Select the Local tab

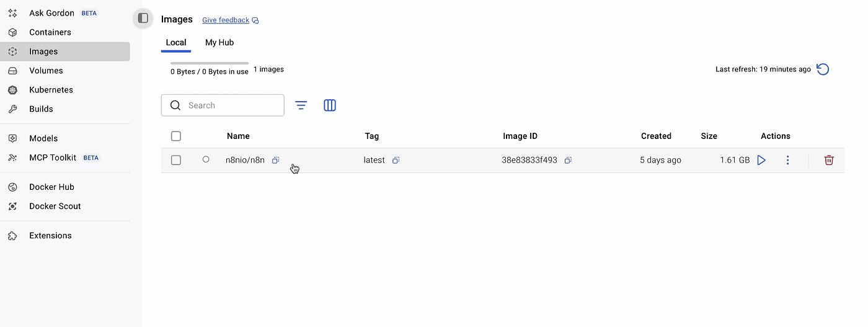[176, 43]
